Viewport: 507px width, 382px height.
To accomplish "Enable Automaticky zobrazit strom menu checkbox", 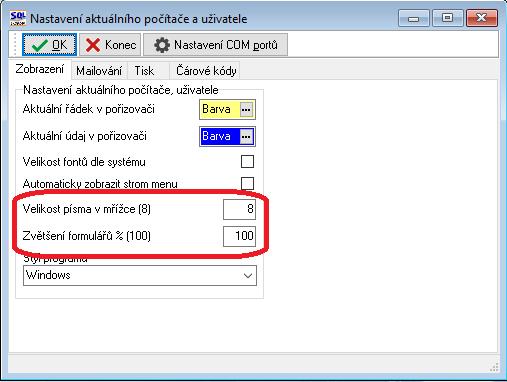I will click(247, 183).
